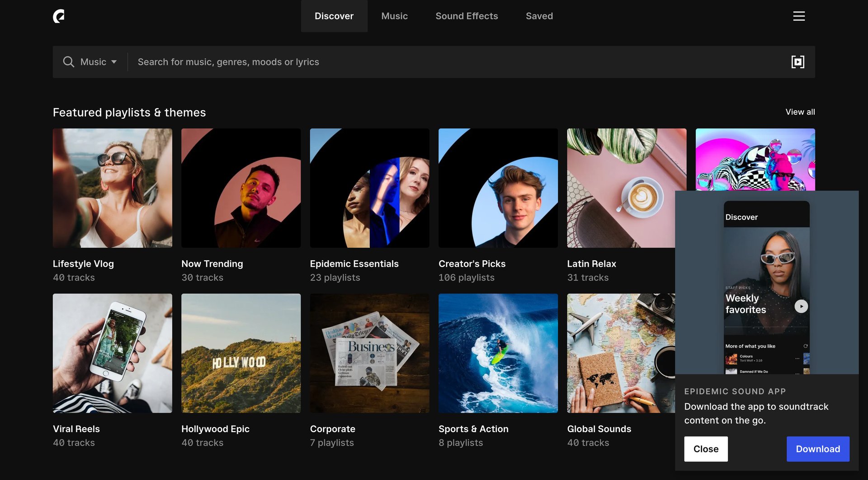Open the Sports & Action playlists
Screen dimensions: 868x480
(x=498, y=353)
